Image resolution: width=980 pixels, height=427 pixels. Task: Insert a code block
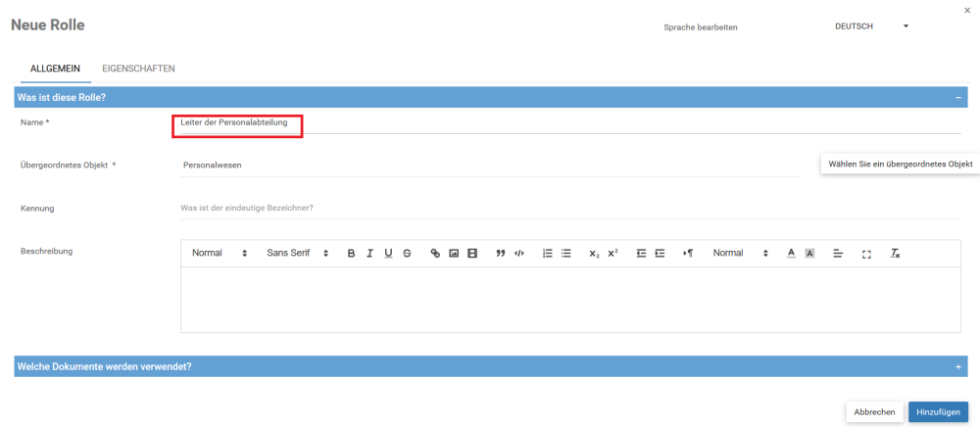pos(518,254)
